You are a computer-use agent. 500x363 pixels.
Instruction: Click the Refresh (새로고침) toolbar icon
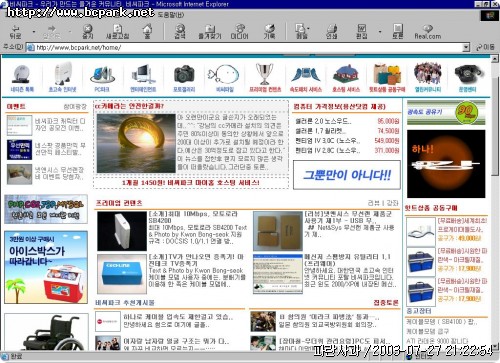(x=117, y=31)
